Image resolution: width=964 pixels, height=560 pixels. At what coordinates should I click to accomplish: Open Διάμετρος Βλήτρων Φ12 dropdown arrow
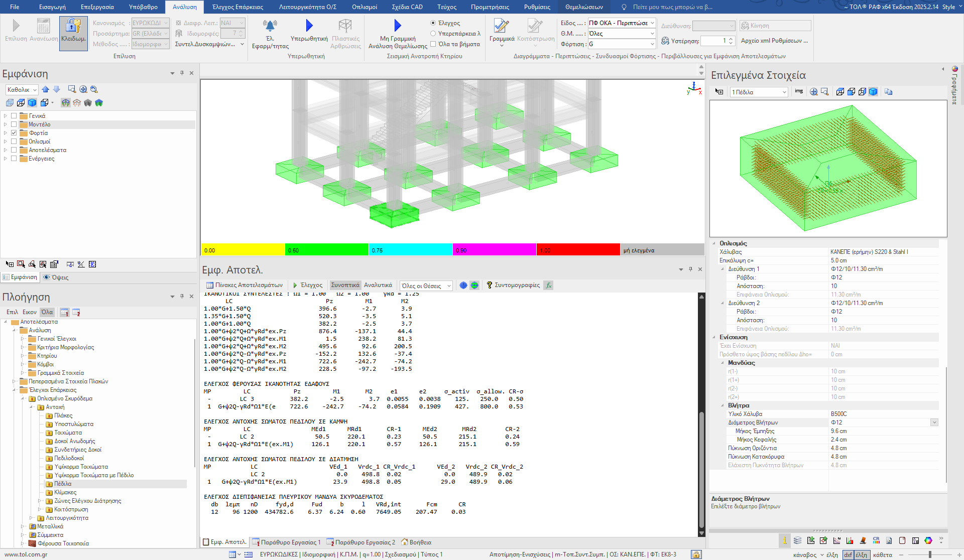(934, 423)
